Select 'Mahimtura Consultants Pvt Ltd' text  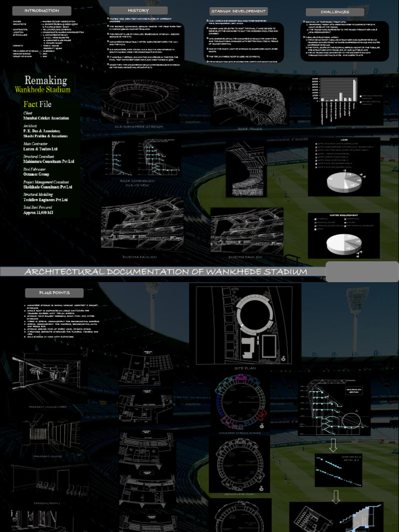pyautogui.click(x=48, y=162)
